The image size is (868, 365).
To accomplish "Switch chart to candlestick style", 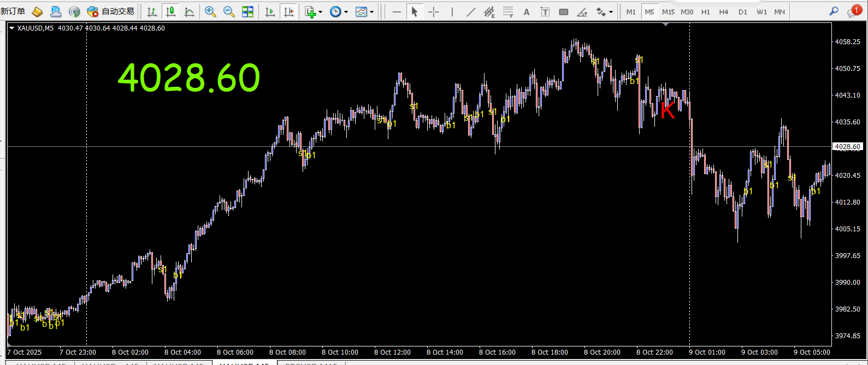I will pyautogui.click(x=171, y=11).
